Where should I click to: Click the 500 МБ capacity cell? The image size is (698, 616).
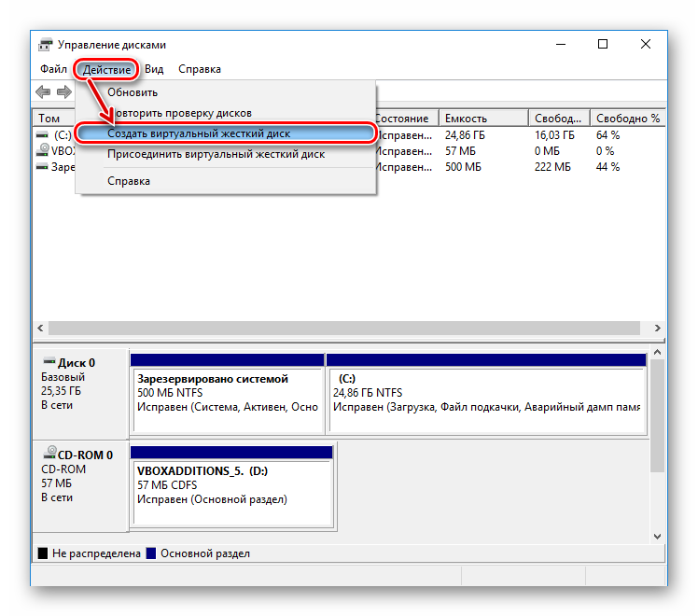463,167
